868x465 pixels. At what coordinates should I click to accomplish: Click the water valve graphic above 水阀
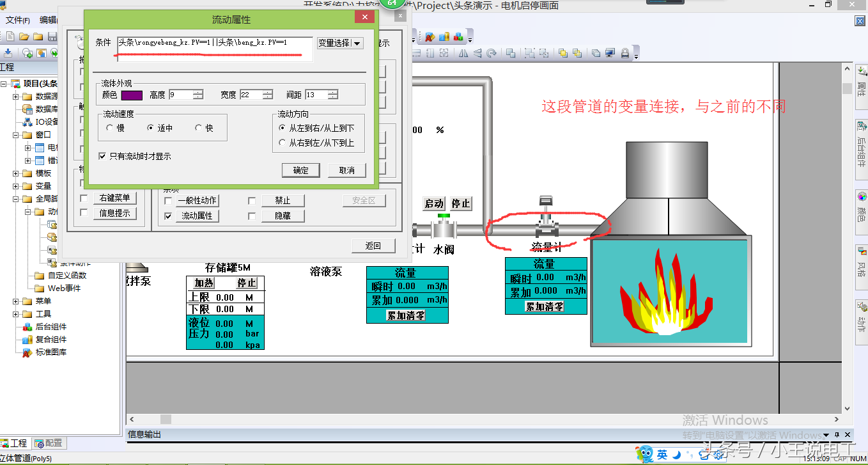443,226
